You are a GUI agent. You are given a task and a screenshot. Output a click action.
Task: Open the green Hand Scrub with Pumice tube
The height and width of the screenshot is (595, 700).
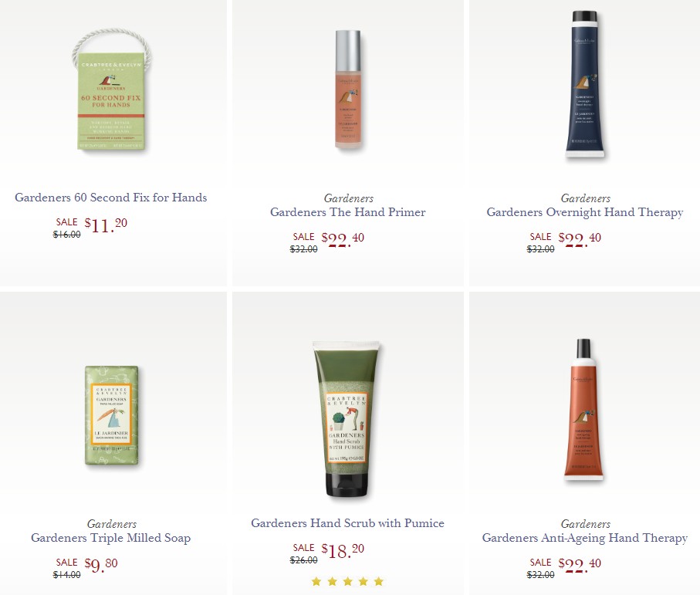point(348,419)
